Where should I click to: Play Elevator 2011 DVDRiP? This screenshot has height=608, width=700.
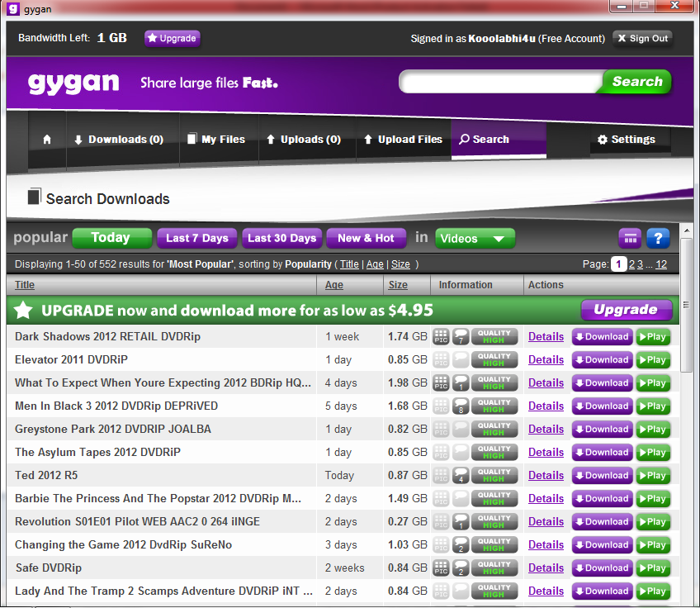[x=653, y=359]
